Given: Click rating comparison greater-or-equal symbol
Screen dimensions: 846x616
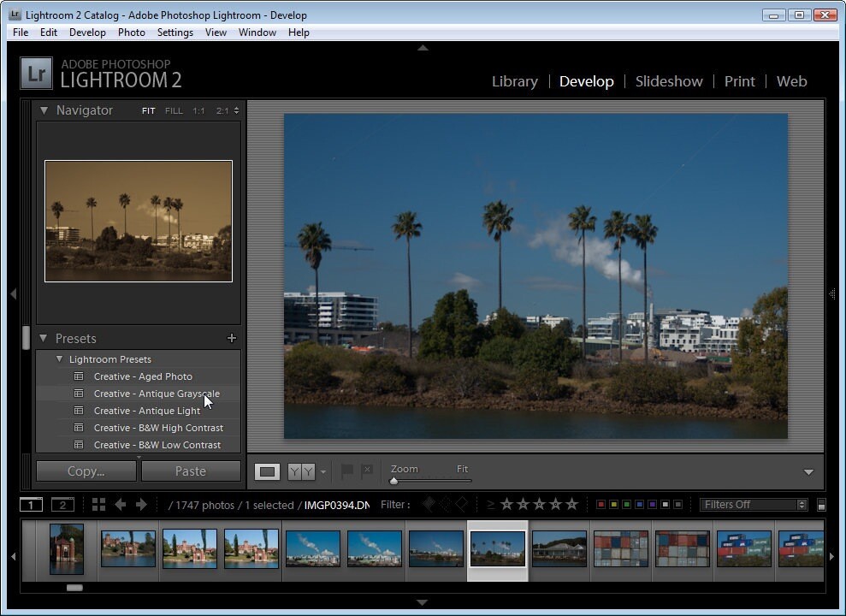Looking at the screenshot, I should (x=490, y=504).
